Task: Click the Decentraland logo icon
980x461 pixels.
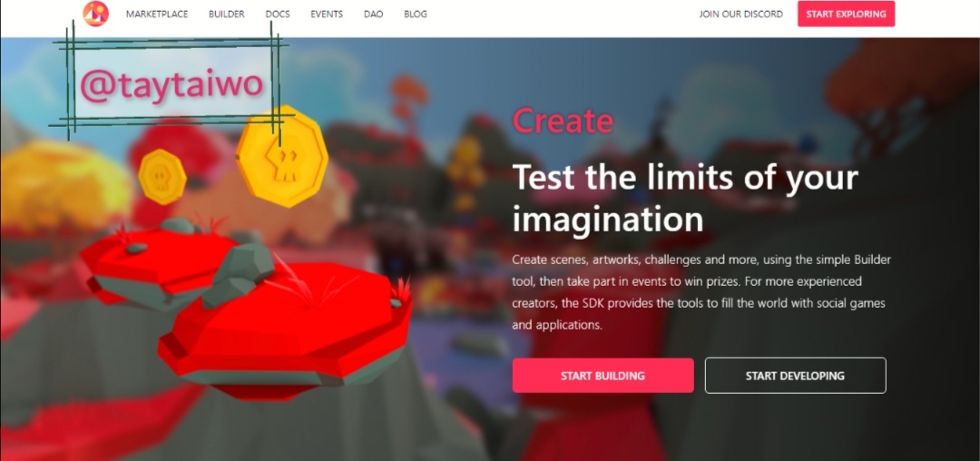Action: tap(95, 14)
